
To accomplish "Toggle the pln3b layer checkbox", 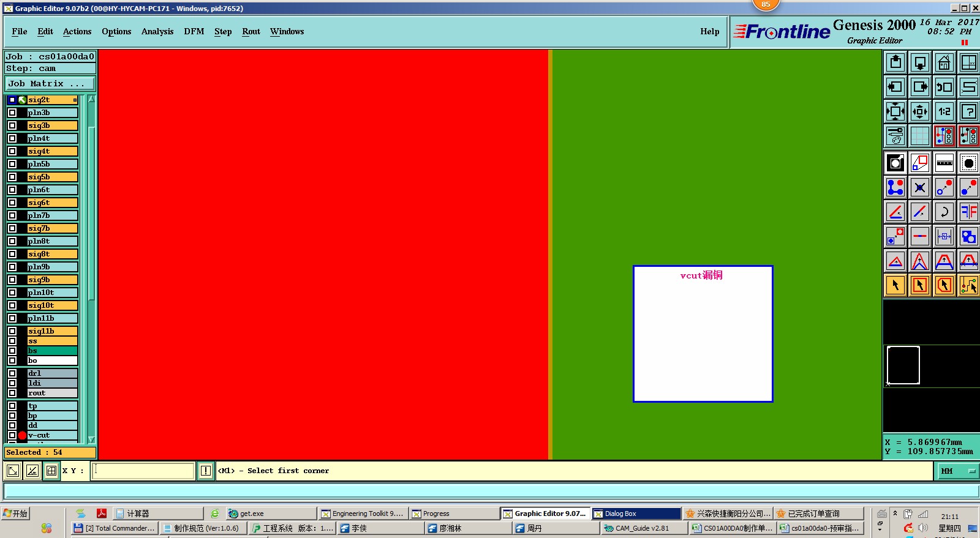I will tap(12, 113).
